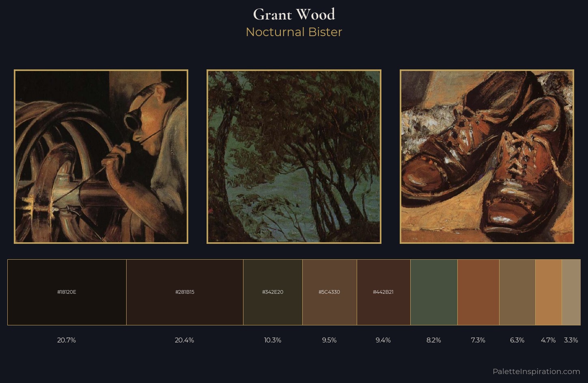Click the 3.3% percentage label
Viewport: 588px width, 383px height.
click(x=571, y=340)
